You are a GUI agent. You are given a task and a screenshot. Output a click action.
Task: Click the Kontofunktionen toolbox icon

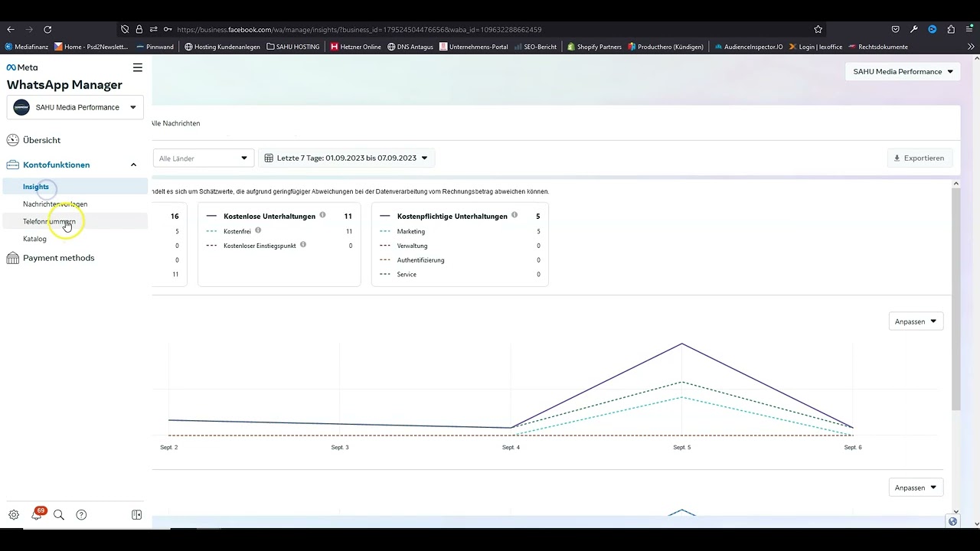point(12,165)
